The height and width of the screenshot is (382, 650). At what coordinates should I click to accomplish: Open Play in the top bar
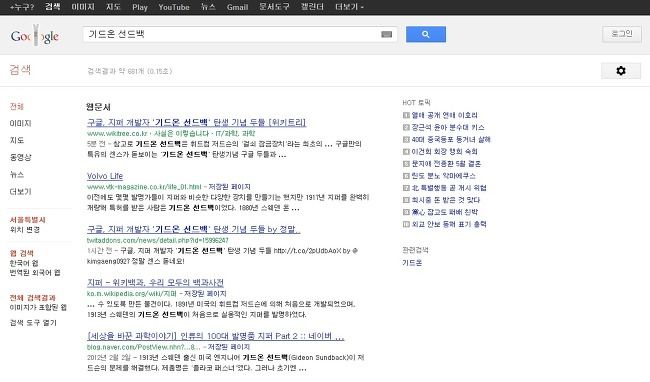[x=140, y=7]
